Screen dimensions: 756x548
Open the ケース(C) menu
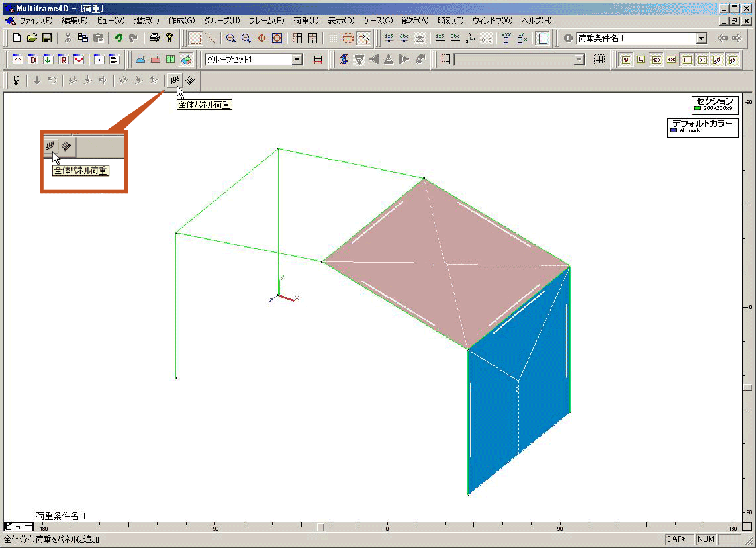tap(377, 21)
